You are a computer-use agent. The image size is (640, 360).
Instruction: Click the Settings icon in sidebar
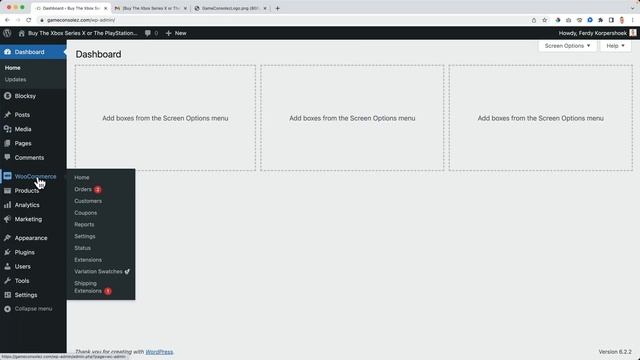(x=7, y=295)
